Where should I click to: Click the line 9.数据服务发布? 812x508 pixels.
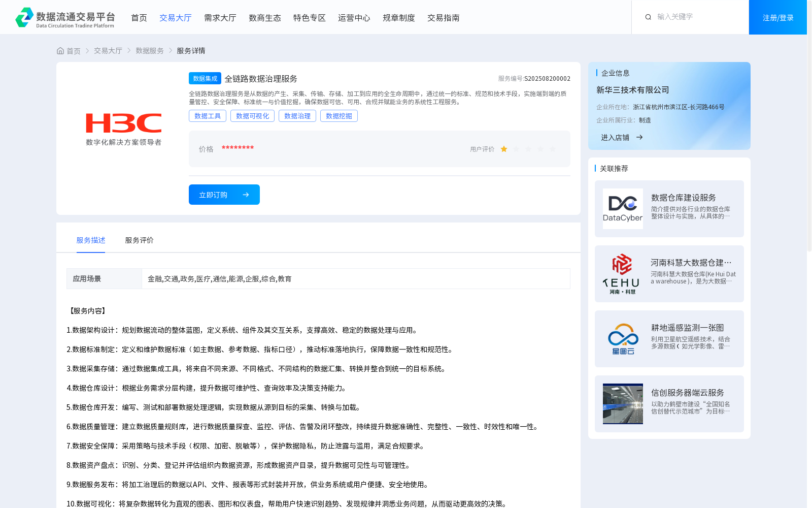[249, 485]
